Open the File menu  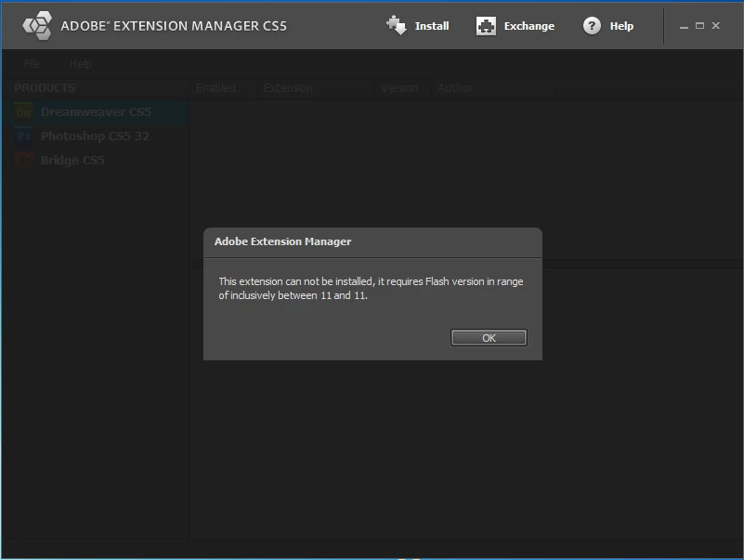point(32,63)
